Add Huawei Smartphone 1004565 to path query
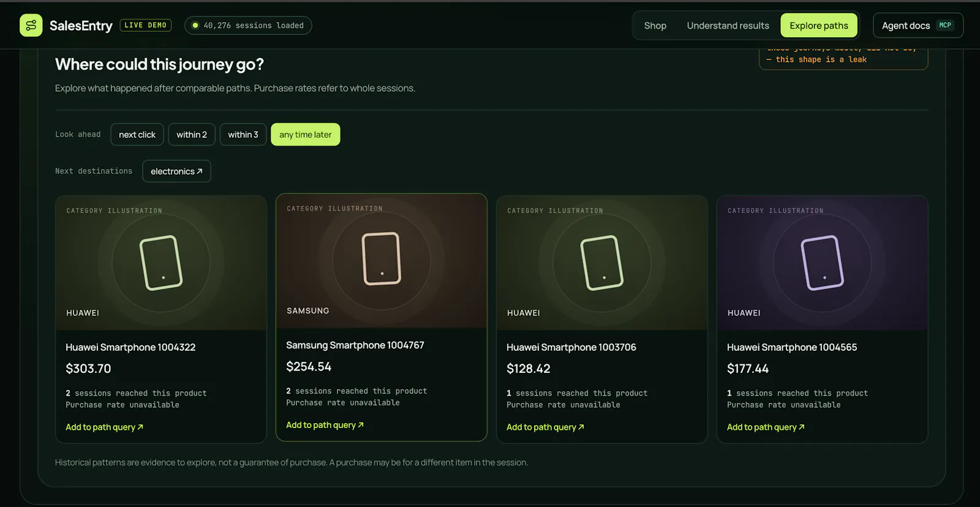 click(766, 427)
